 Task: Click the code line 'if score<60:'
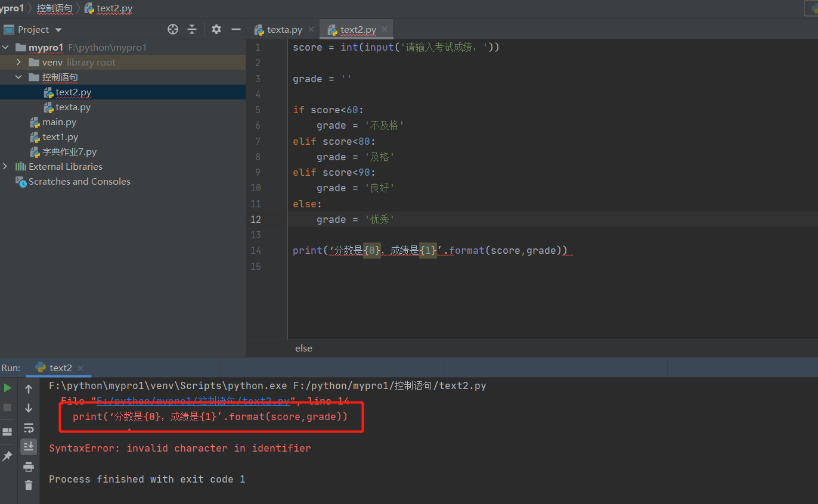328,110
